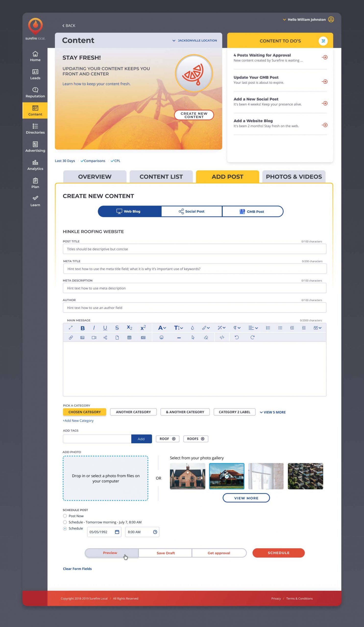Toggle the Comparisons checkmark filter
Viewport: 364px width, 627px height.
coord(93,161)
